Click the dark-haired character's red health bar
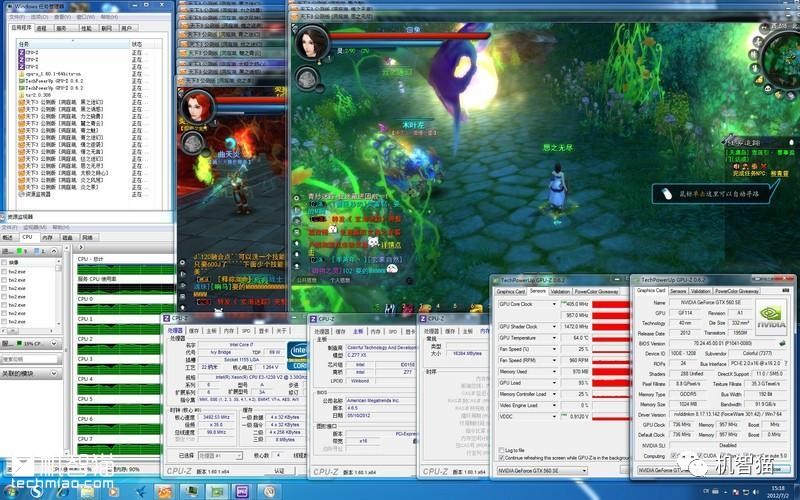This screenshot has height=500, width=800. point(411,36)
